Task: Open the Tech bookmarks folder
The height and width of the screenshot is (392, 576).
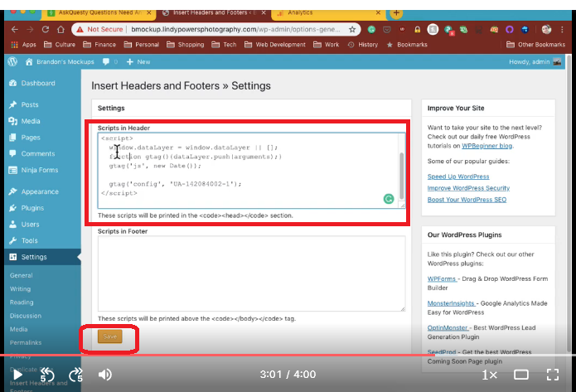Action: [x=224, y=45]
